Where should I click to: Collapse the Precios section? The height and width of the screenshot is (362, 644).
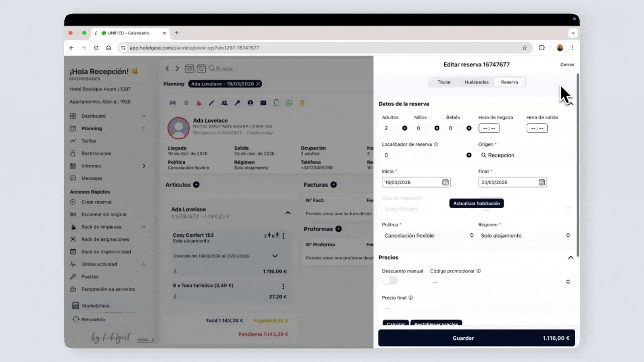pyautogui.click(x=571, y=257)
